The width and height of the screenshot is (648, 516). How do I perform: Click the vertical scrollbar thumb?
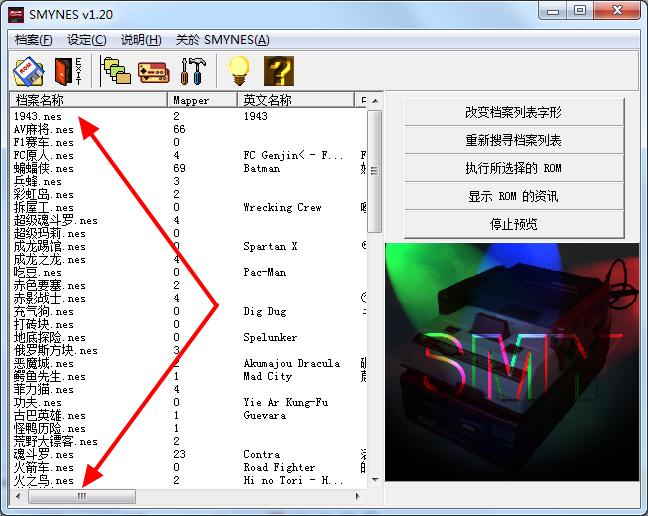(x=374, y=171)
